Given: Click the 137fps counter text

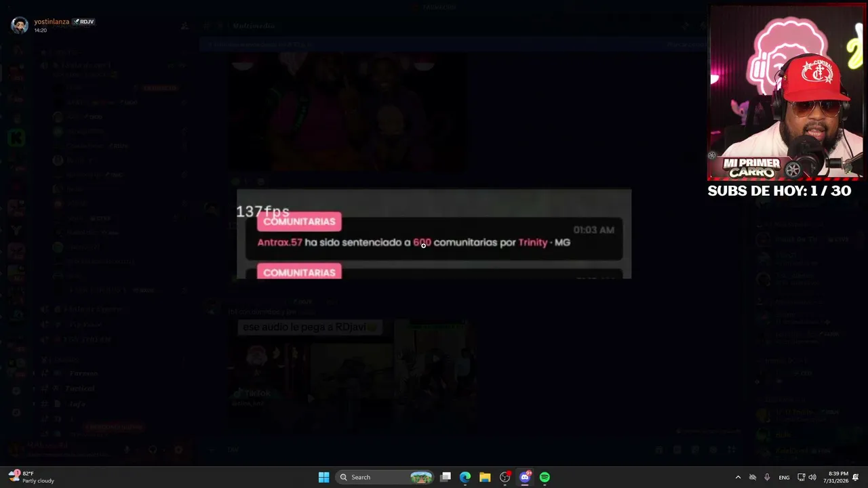Looking at the screenshot, I should tap(262, 211).
